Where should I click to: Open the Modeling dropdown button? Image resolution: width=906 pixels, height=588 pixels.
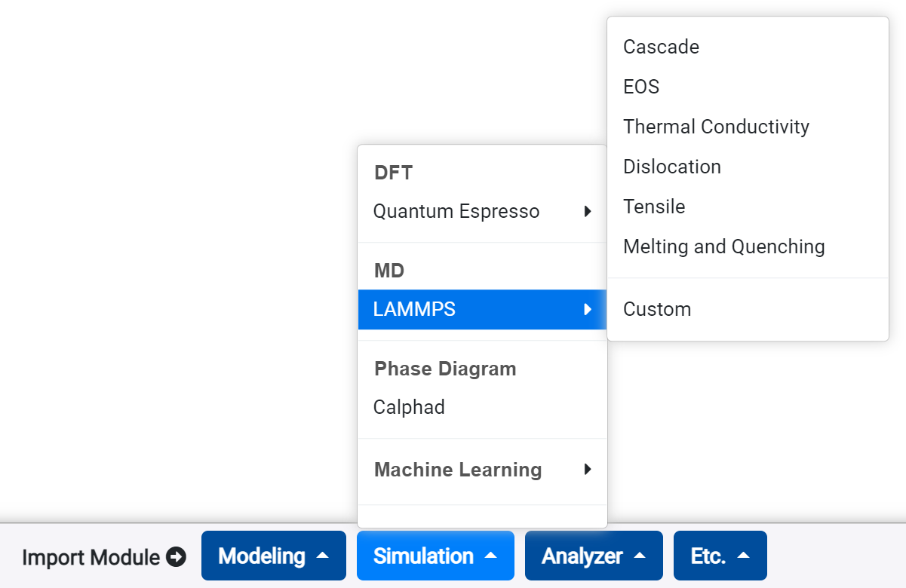point(273,556)
